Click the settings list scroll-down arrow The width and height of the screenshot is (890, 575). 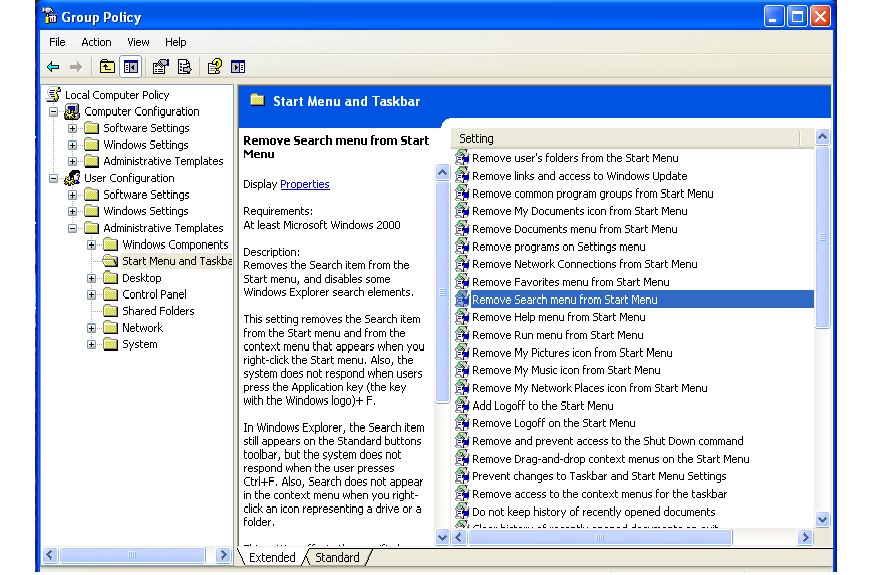pyautogui.click(x=822, y=519)
